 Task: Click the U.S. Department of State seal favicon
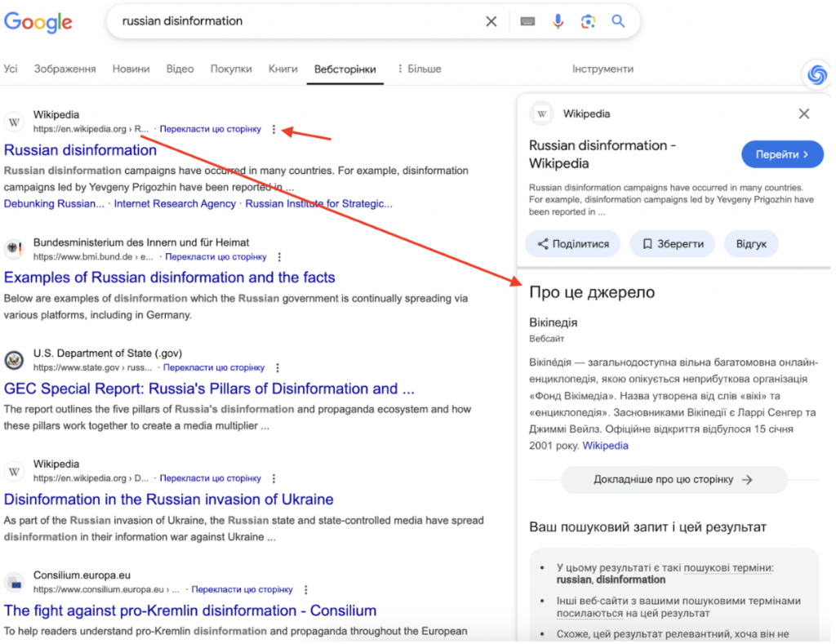point(15,361)
